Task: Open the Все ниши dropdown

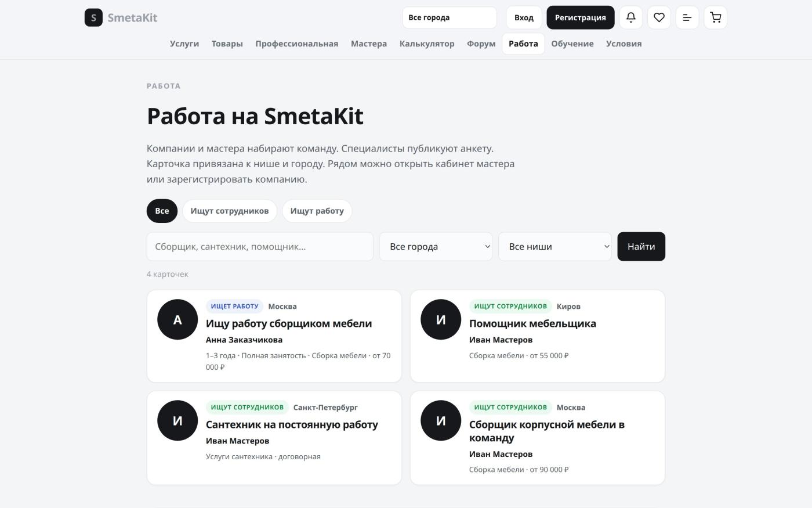Action: click(555, 247)
